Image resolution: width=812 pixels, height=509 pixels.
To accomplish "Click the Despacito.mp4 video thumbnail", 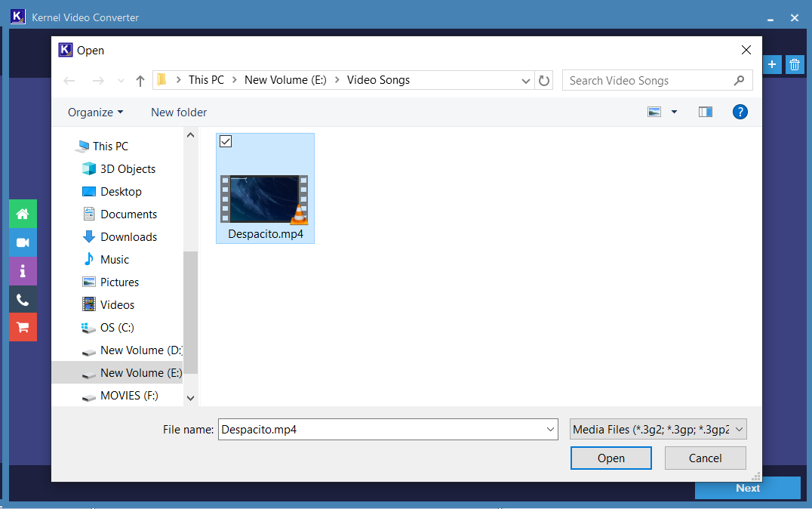I will pos(265,199).
